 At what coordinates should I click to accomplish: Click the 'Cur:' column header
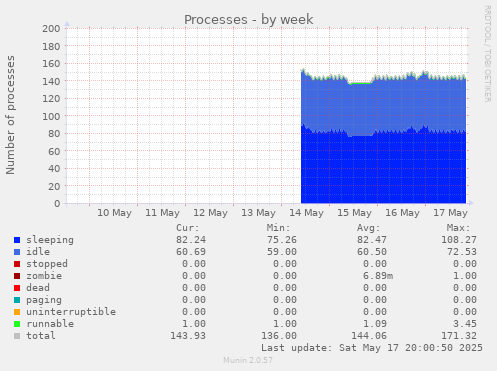click(188, 228)
